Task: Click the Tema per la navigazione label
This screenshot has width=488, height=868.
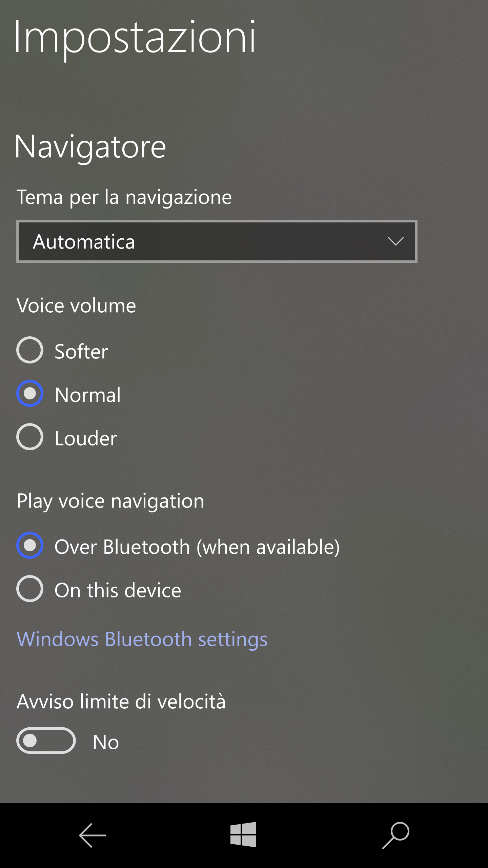Action: click(x=124, y=197)
